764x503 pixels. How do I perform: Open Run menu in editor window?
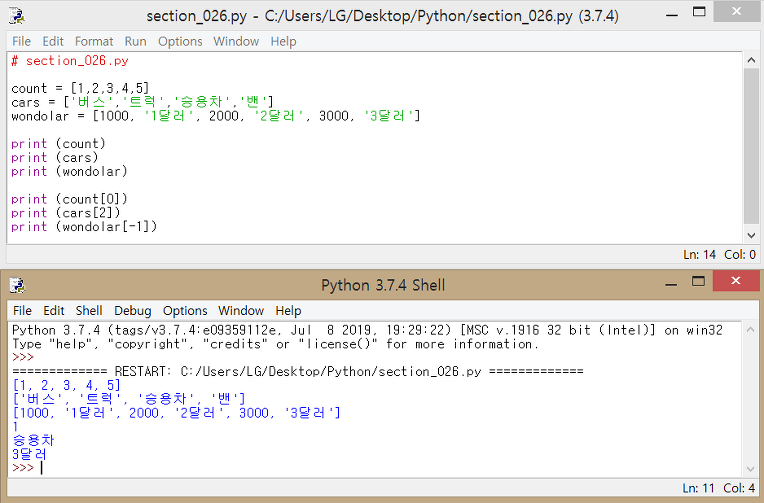pos(135,41)
